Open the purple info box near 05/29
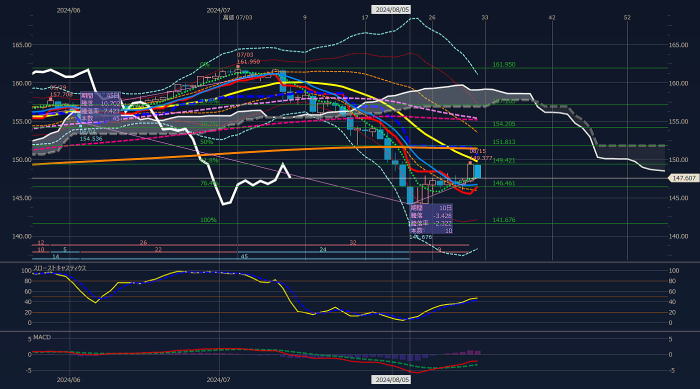The width and height of the screenshot is (700, 389). [100, 107]
